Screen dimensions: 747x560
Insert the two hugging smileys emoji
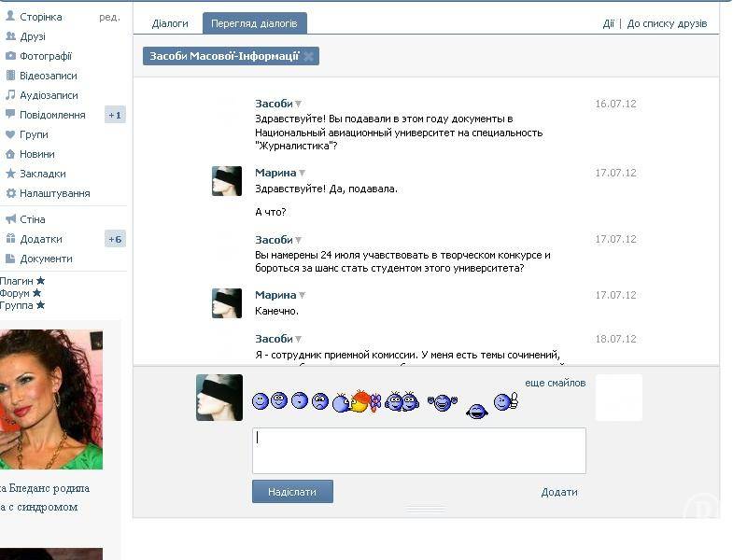point(402,402)
